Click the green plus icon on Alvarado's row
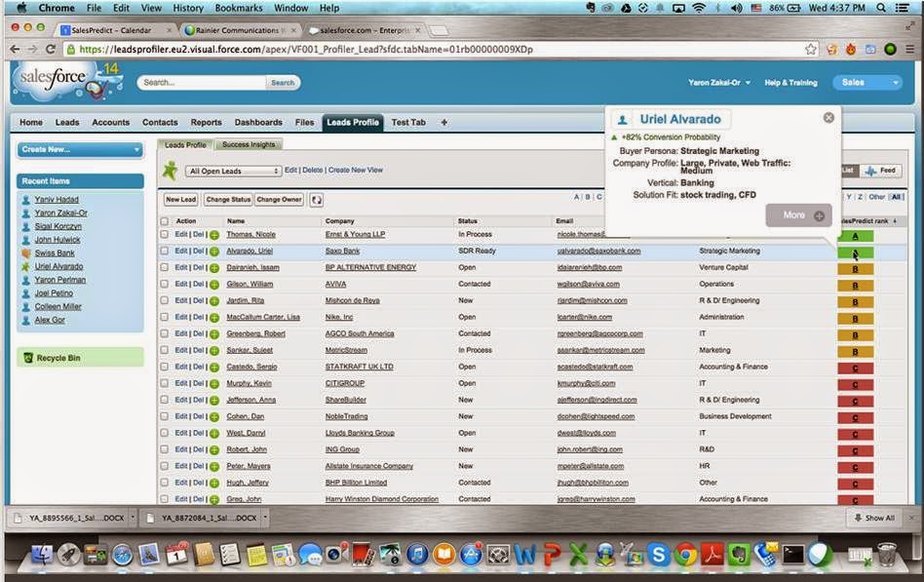This screenshot has width=924, height=582. coord(212,252)
